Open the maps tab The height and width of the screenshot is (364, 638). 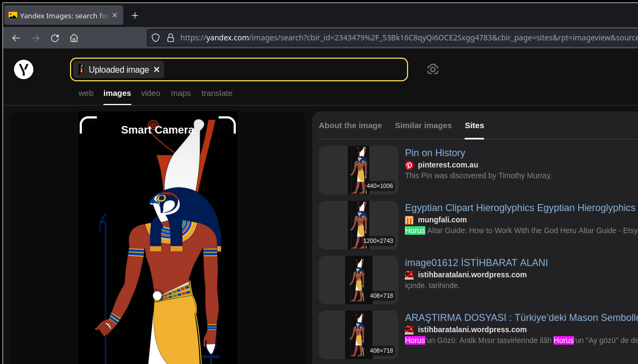tap(181, 93)
